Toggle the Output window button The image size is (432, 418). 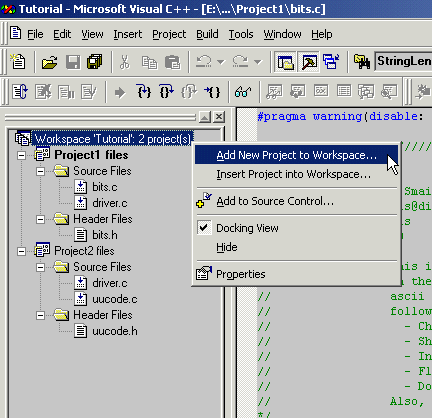click(x=309, y=62)
